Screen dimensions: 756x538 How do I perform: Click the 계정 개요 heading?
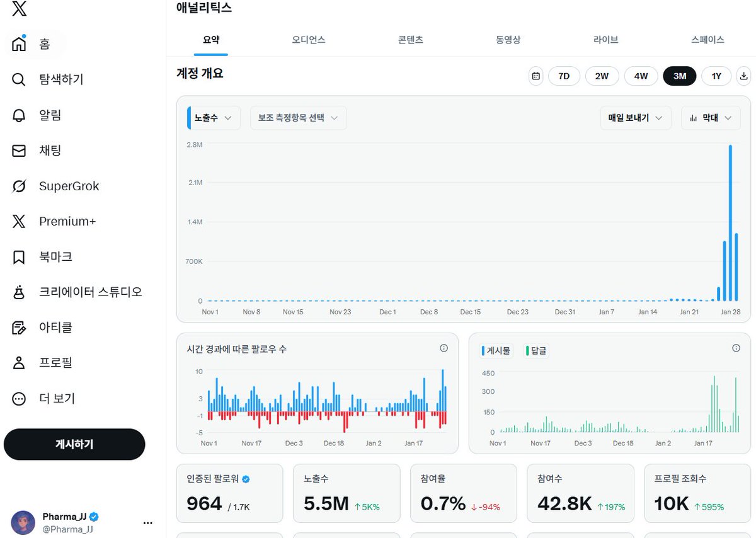(x=200, y=73)
